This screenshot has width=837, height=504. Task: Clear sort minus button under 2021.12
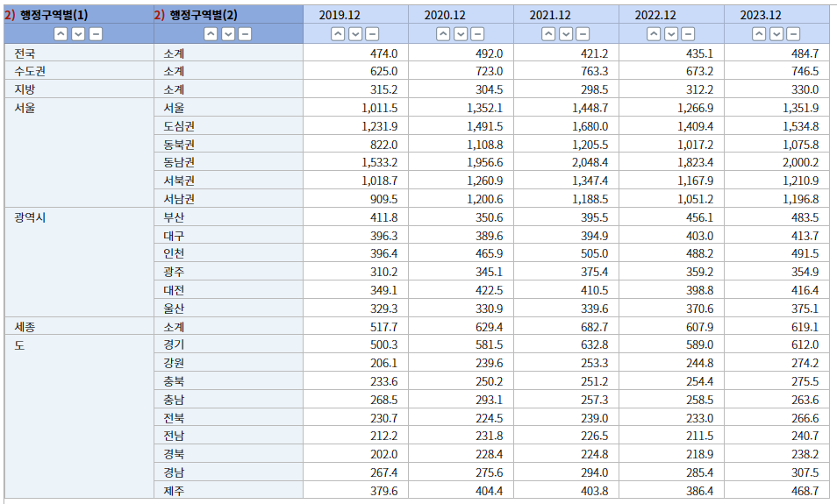(x=583, y=34)
